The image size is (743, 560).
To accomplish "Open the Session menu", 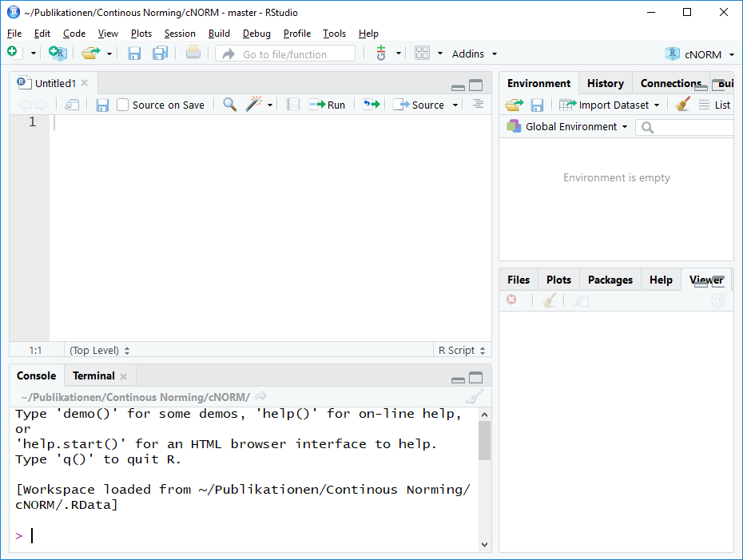I will pyautogui.click(x=180, y=34).
